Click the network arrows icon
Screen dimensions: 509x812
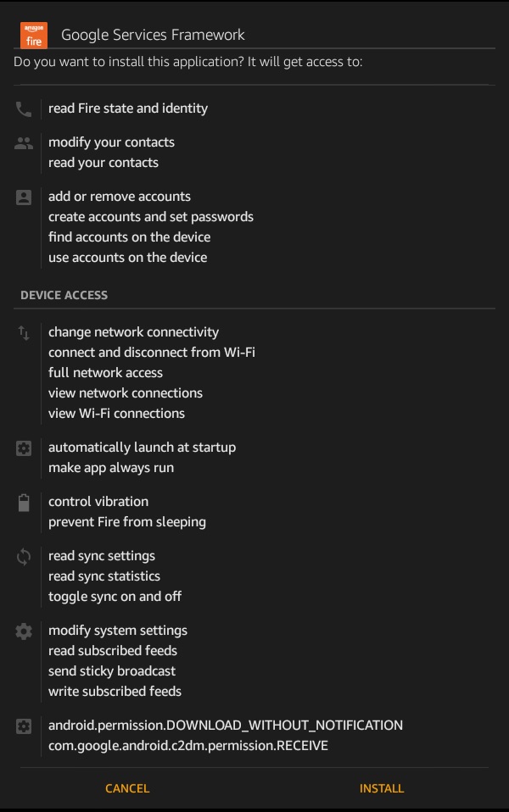click(x=24, y=332)
